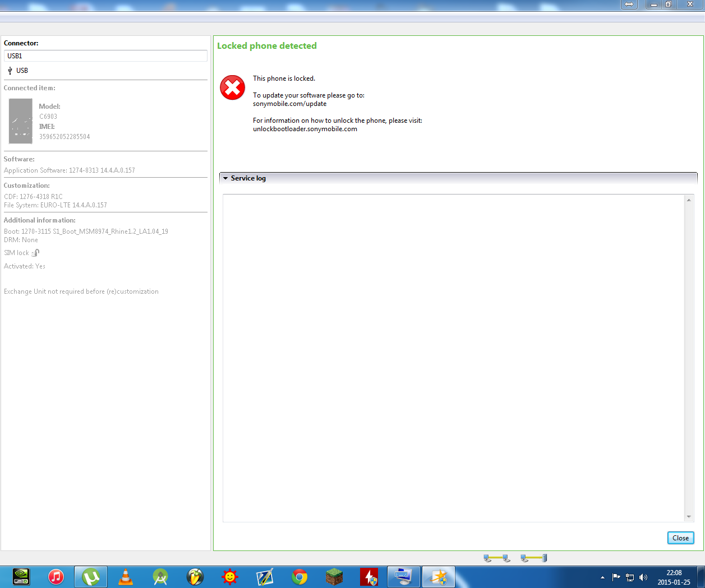Click the Close button in the dialog
This screenshot has width=705, height=588.
[x=680, y=538]
